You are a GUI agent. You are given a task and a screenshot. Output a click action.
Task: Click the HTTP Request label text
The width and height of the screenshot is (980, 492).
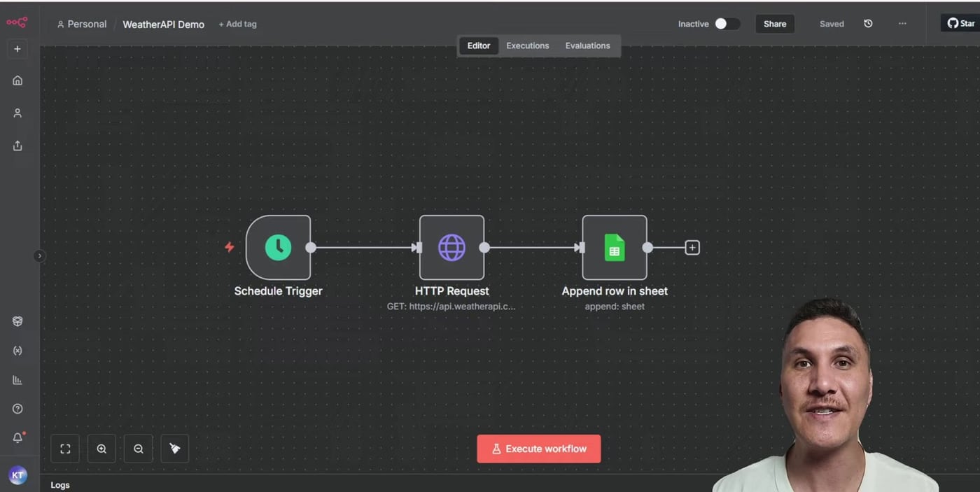[451, 291]
